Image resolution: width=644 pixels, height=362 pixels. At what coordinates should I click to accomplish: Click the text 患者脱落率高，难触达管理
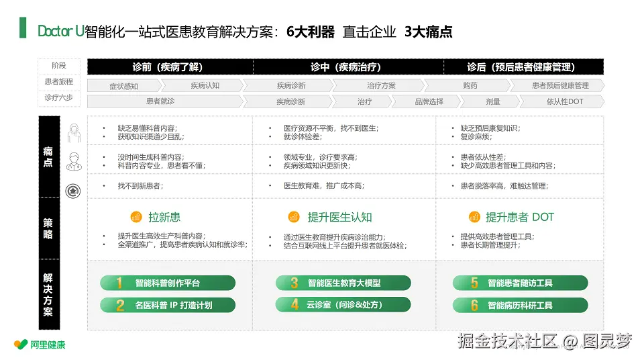click(x=504, y=186)
